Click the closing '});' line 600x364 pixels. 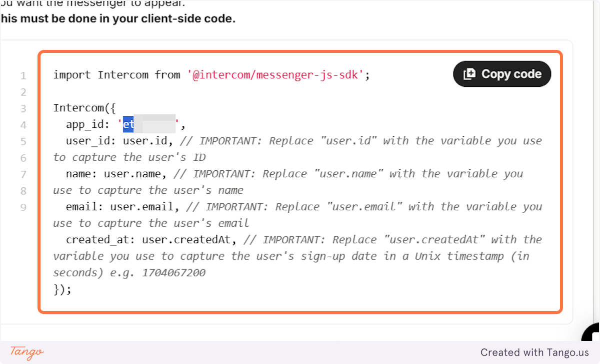[62, 289]
